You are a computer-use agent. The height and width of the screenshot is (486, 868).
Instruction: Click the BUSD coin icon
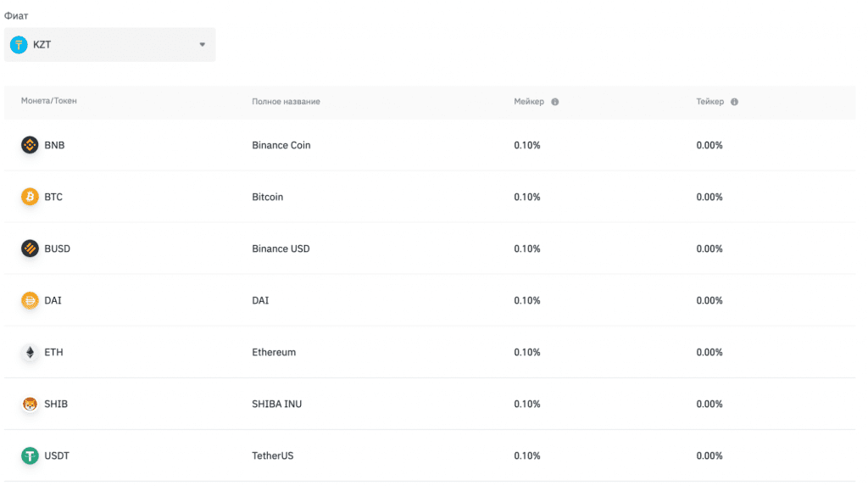pyautogui.click(x=30, y=249)
